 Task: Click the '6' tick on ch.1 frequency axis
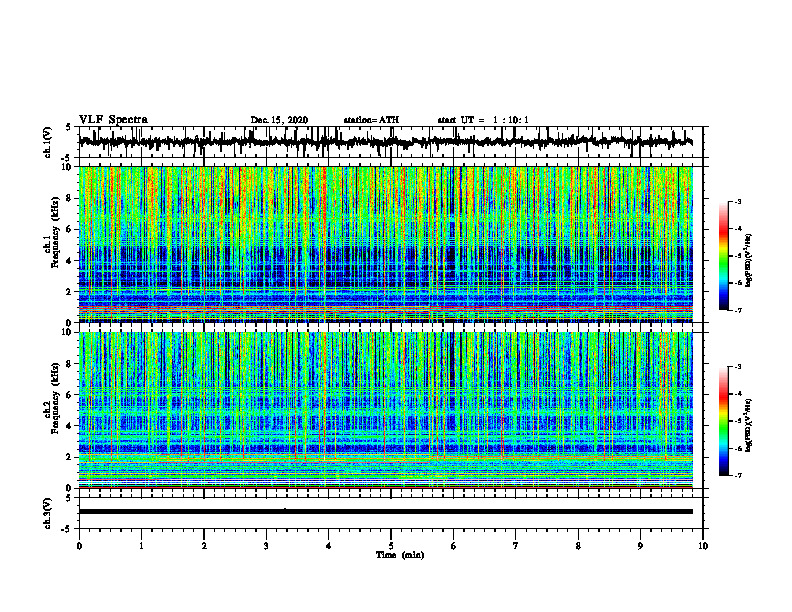70,229
